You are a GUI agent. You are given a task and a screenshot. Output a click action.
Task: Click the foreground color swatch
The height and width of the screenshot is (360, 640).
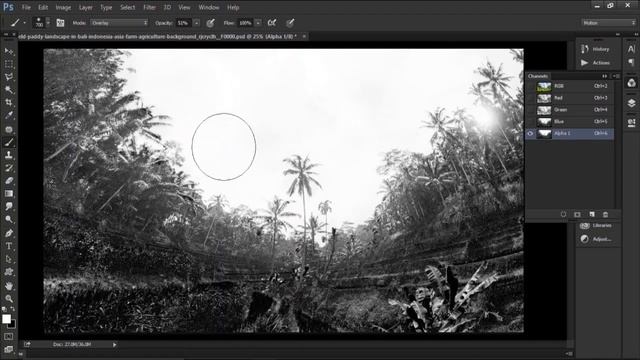6,319
